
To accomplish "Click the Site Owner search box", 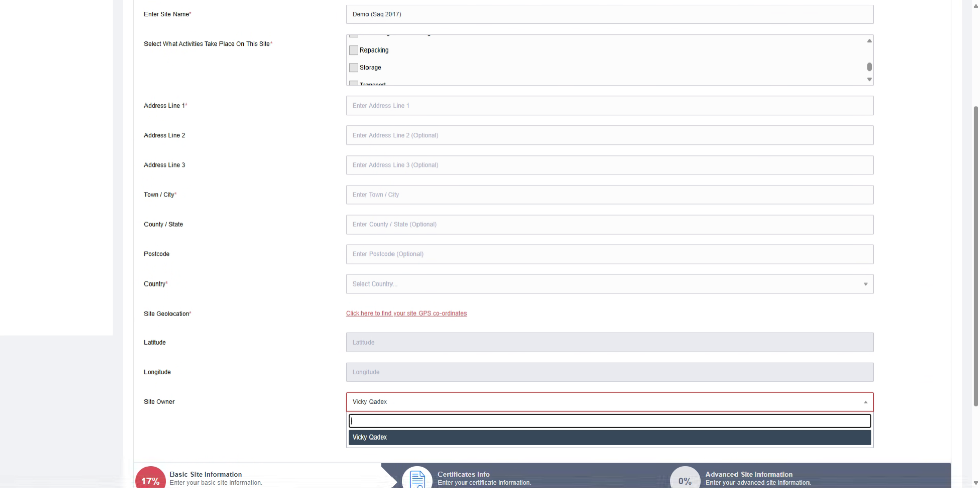I will coord(609,421).
